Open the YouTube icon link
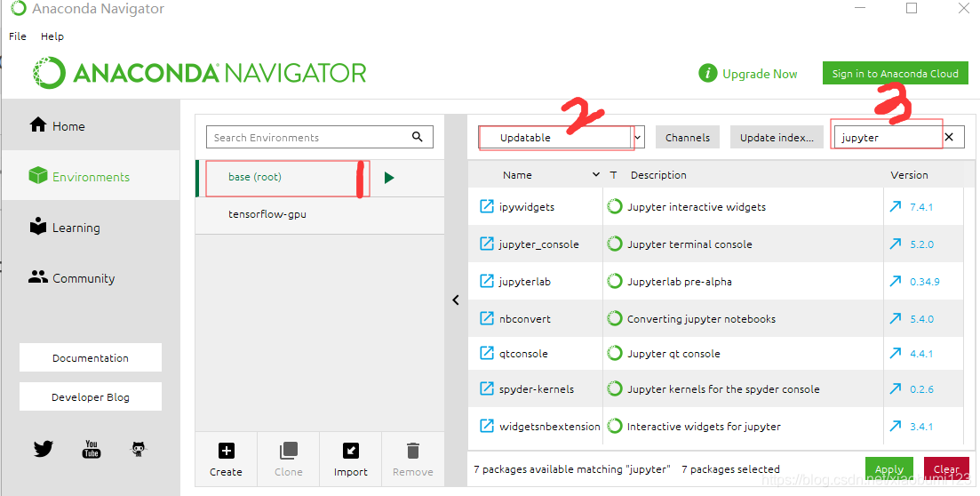The width and height of the screenshot is (980, 496). (x=92, y=449)
